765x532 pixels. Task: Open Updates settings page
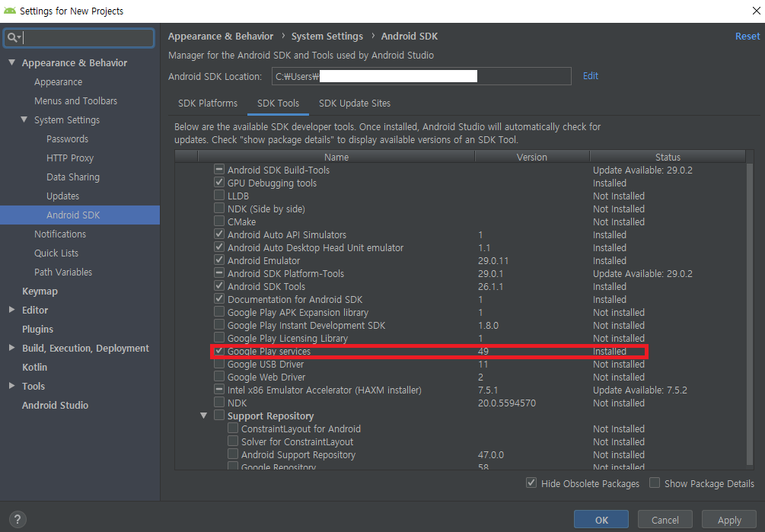click(x=62, y=196)
